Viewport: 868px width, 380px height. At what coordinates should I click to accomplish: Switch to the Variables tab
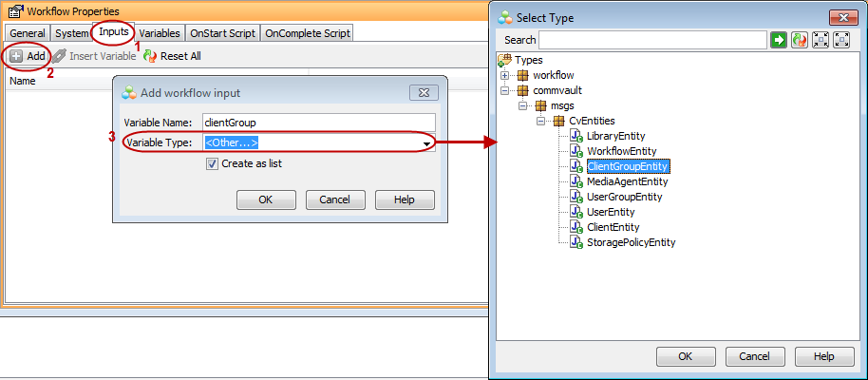tap(160, 33)
